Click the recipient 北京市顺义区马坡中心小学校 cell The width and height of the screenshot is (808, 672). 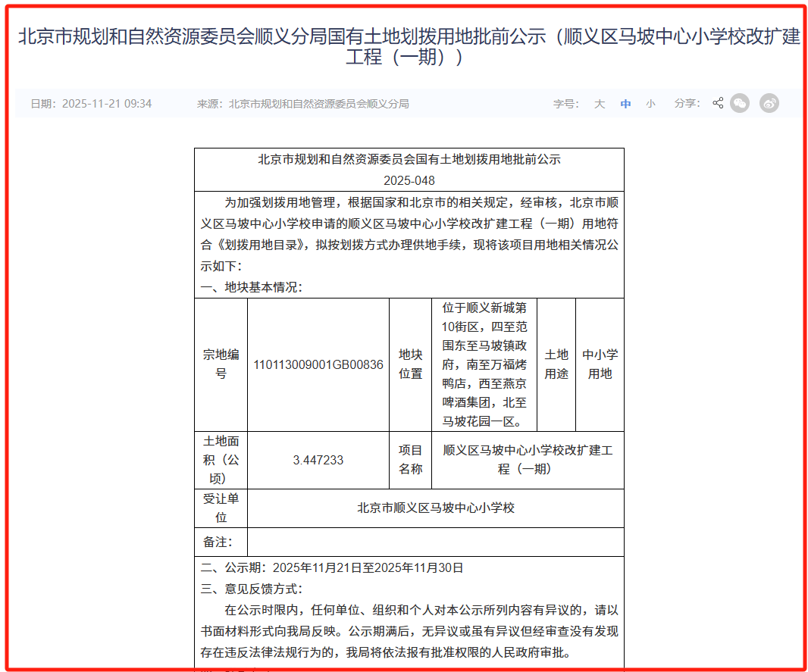pos(435,508)
